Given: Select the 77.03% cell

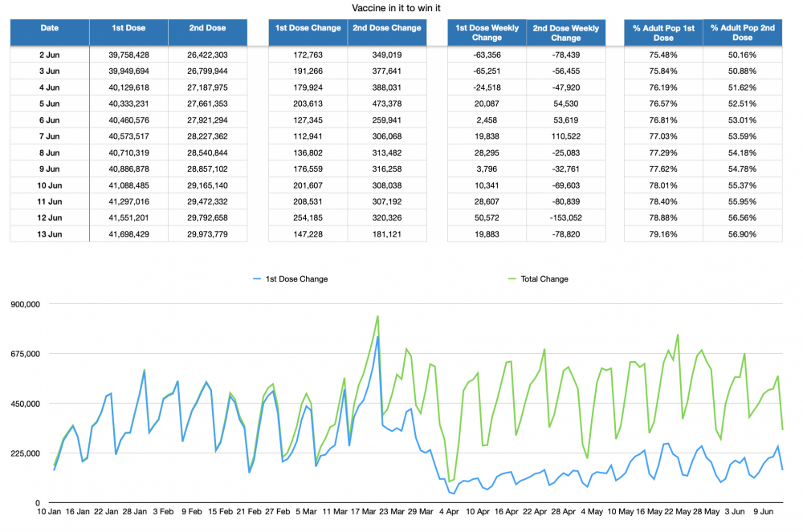Looking at the screenshot, I should click(x=663, y=136).
